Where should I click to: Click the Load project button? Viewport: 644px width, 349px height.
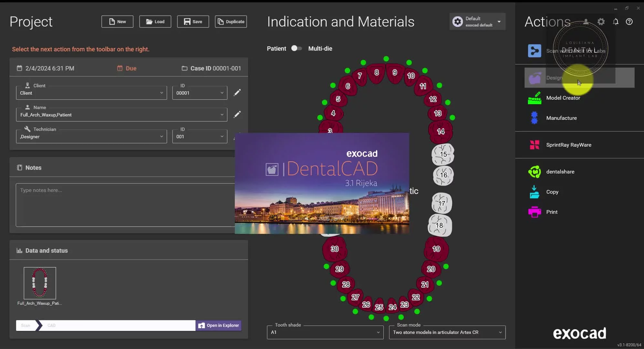(x=155, y=22)
